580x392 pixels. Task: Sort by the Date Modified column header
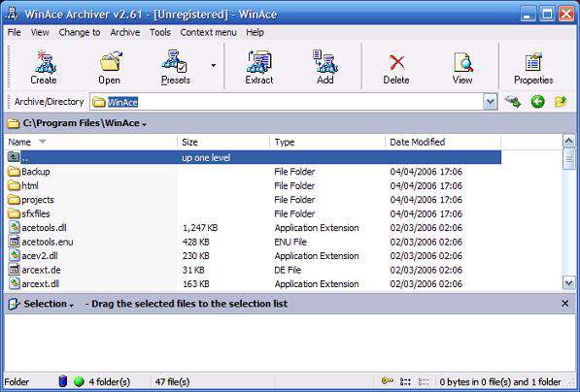point(443,142)
